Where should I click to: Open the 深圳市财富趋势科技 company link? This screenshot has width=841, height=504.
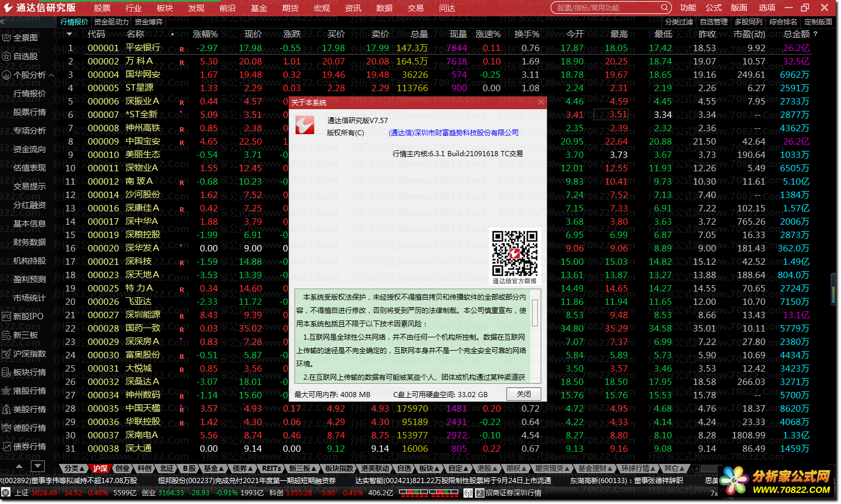tap(454, 133)
